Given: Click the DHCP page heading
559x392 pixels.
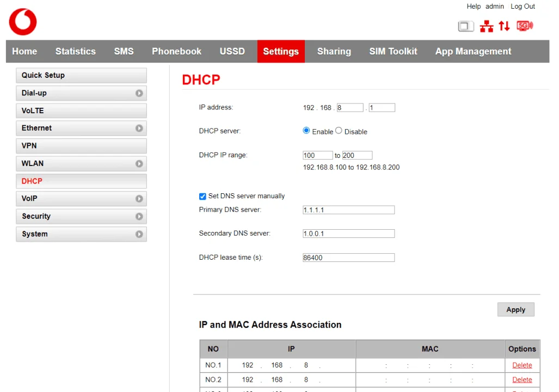Looking at the screenshot, I should pyautogui.click(x=201, y=80).
